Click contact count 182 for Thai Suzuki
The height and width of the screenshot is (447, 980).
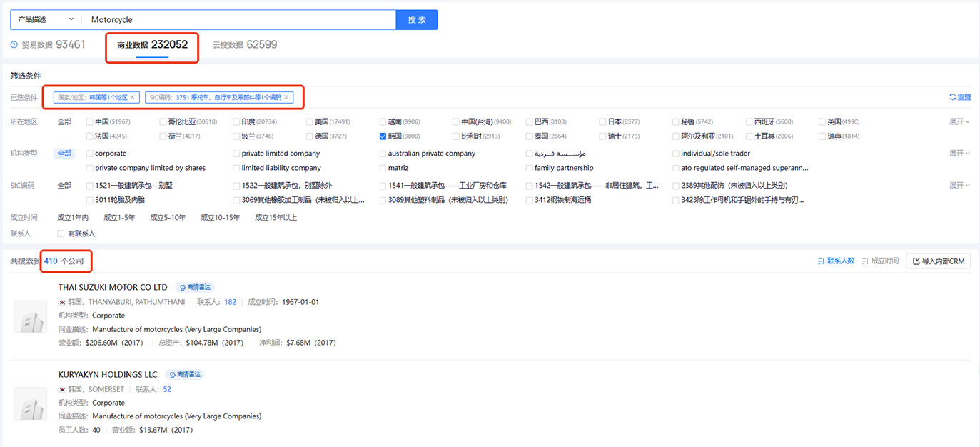tap(230, 302)
